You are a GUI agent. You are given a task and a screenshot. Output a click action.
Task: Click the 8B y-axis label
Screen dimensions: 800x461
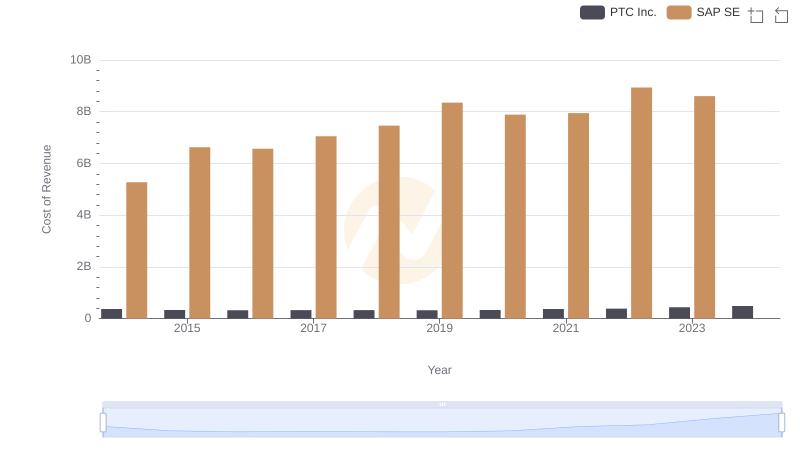[84, 112]
